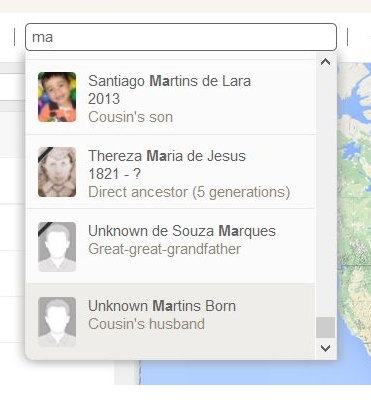Click the suggestions list scrollbar thumb
The image size is (371, 406).
[325, 327]
